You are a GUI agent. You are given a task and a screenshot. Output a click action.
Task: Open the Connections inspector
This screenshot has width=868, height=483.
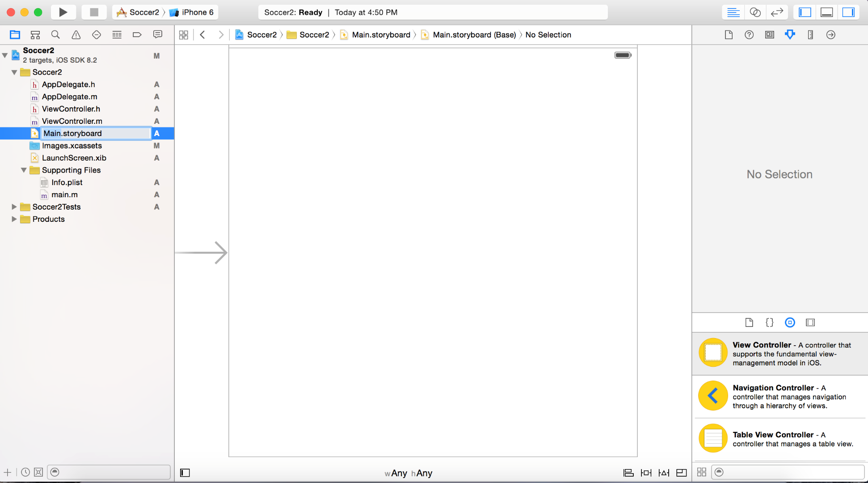click(830, 34)
